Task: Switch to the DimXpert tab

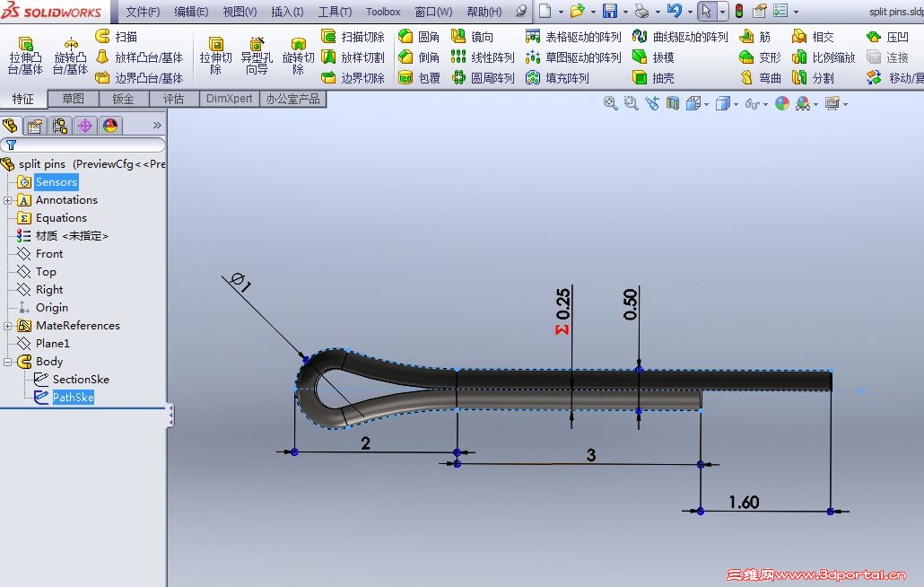Action: coord(230,99)
